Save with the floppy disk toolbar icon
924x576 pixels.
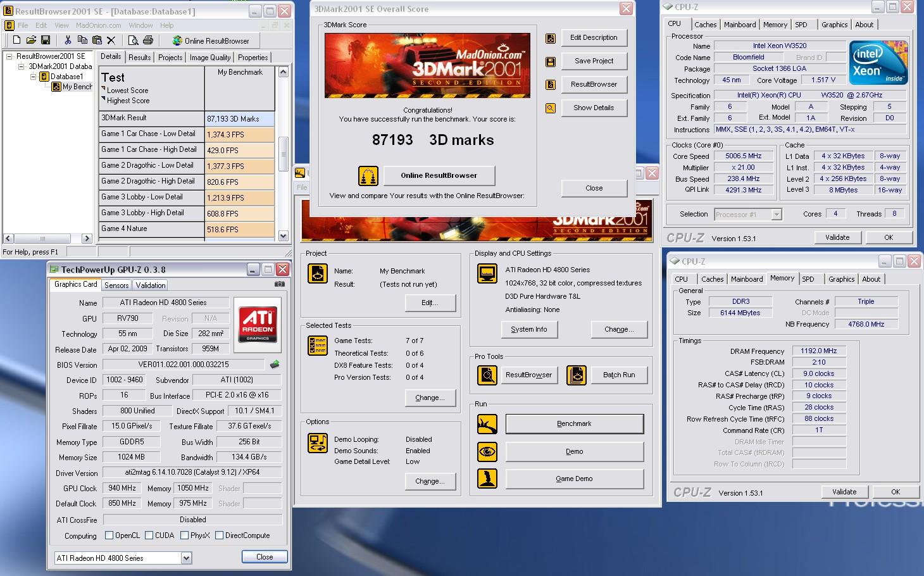pyautogui.click(x=46, y=41)
